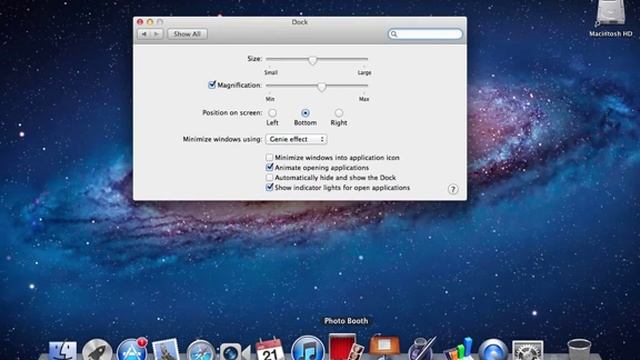This screenshot has width=640, height=360.
Task: Uncheck Show indicator lights for open applications
Action: click(x=269, y=187)
